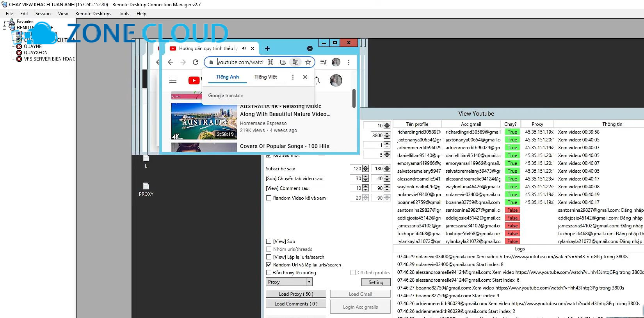Select VPS SERVER BIEN HOA entry
The height and width of the screenshot is (318, 644).
pos(49,59)
